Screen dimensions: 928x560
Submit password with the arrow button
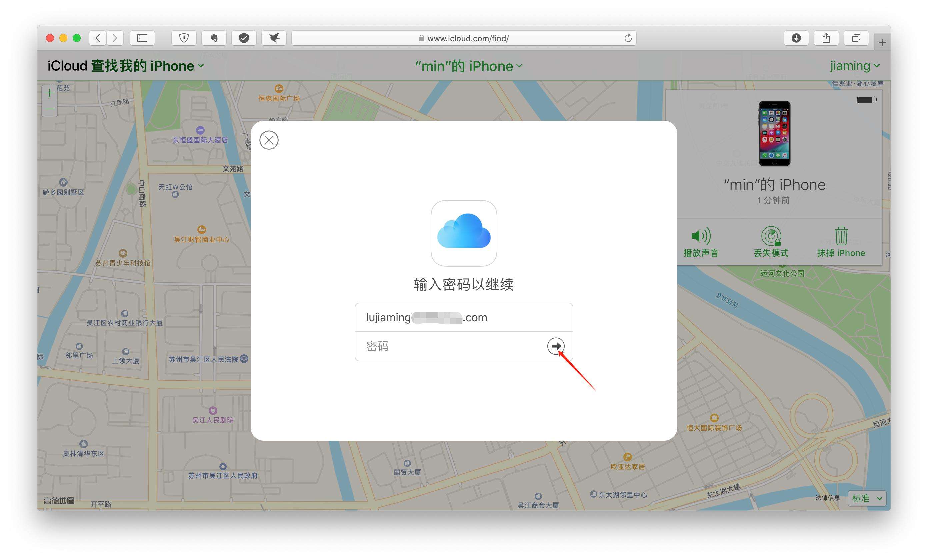point(556,346)
